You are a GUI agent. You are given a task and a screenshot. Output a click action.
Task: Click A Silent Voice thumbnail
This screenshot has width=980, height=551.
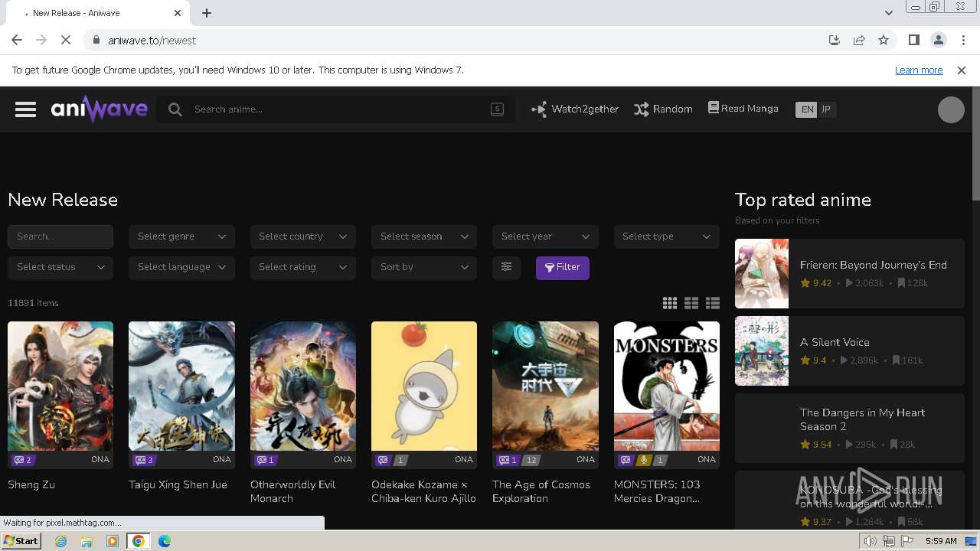762,350
